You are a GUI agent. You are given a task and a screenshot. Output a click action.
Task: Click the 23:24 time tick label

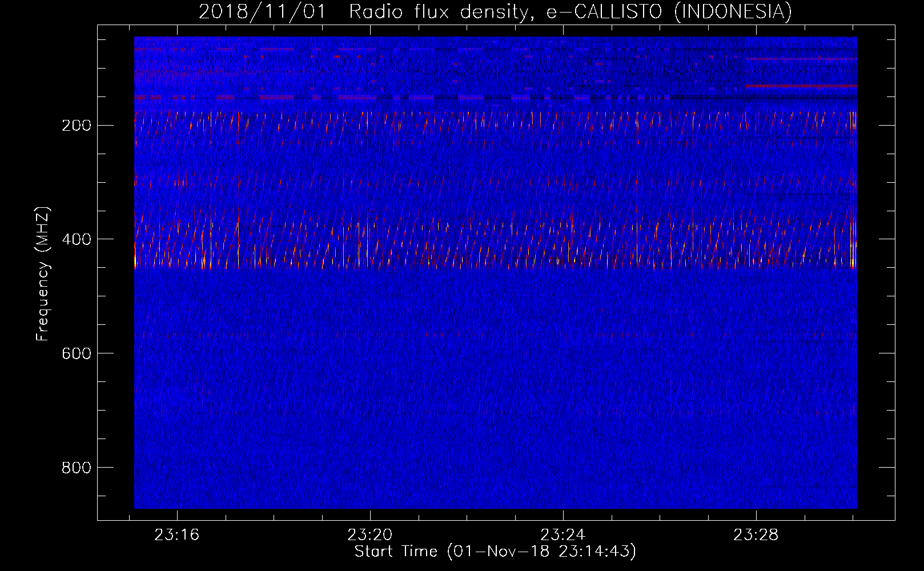tap(563, 535)
